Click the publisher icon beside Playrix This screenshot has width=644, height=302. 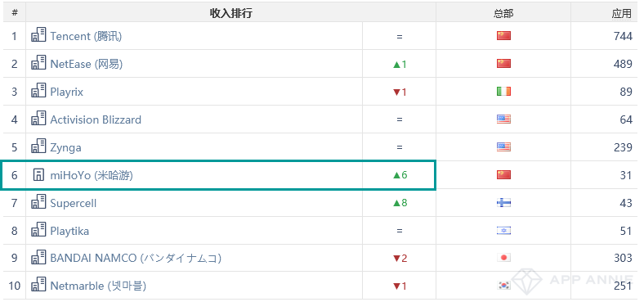pyautogui.click(x=38, y=91)
